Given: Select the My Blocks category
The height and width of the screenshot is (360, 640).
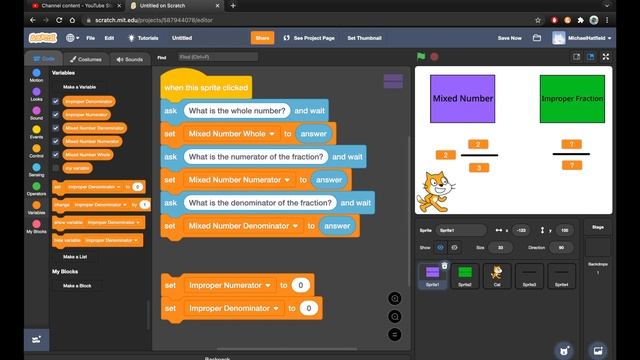Looking at the screenshot, I should click(x=36, y=227).
